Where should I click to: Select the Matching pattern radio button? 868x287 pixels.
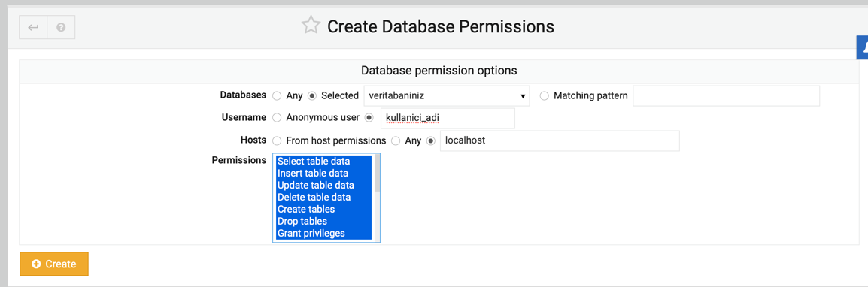pyautogui.click(x=544, y=95)
